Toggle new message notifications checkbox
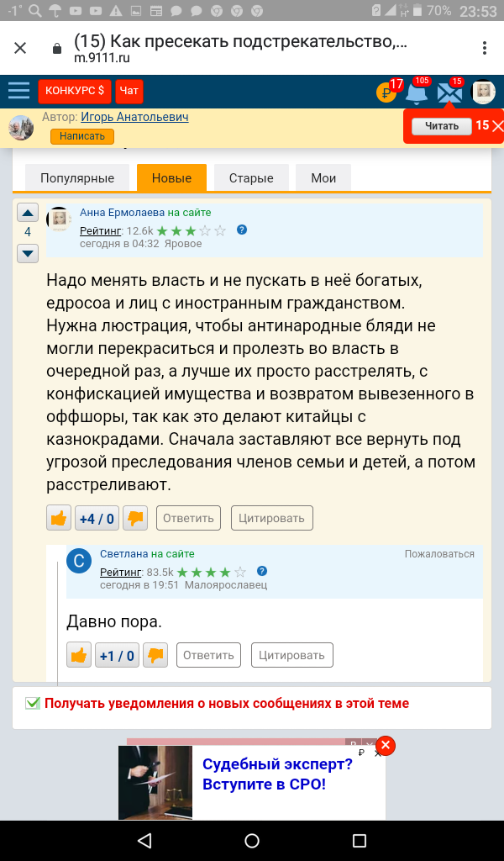 pyautogui.click(x=33, y=703)
